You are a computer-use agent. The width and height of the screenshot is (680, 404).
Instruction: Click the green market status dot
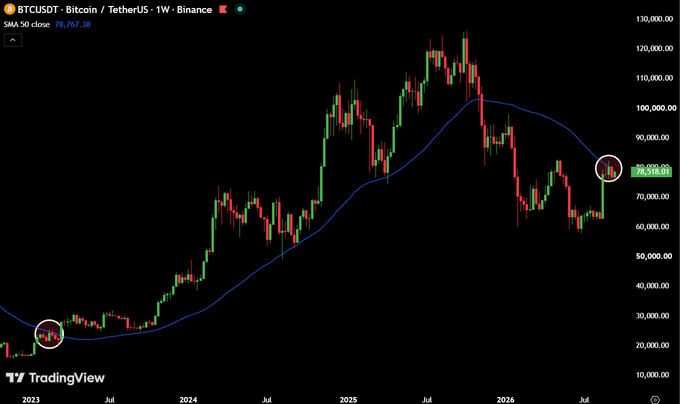(x=240, y=9)
